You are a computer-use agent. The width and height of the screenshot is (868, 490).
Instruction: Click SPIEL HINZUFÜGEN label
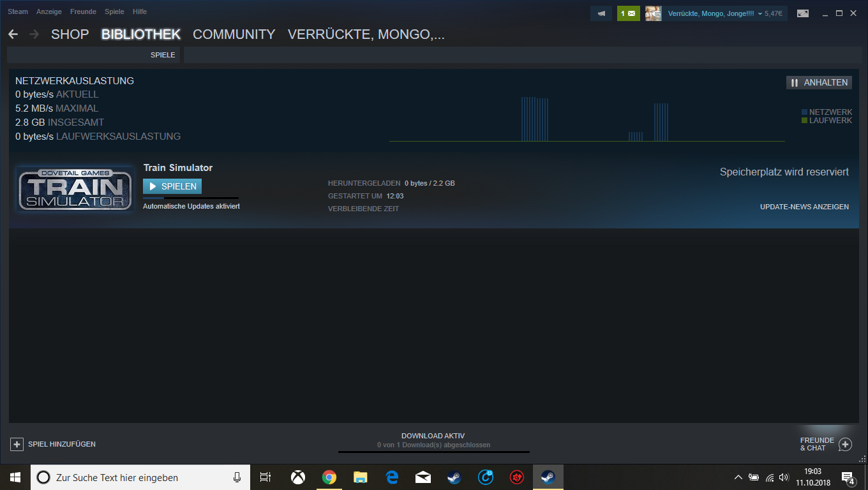[62, 444]
